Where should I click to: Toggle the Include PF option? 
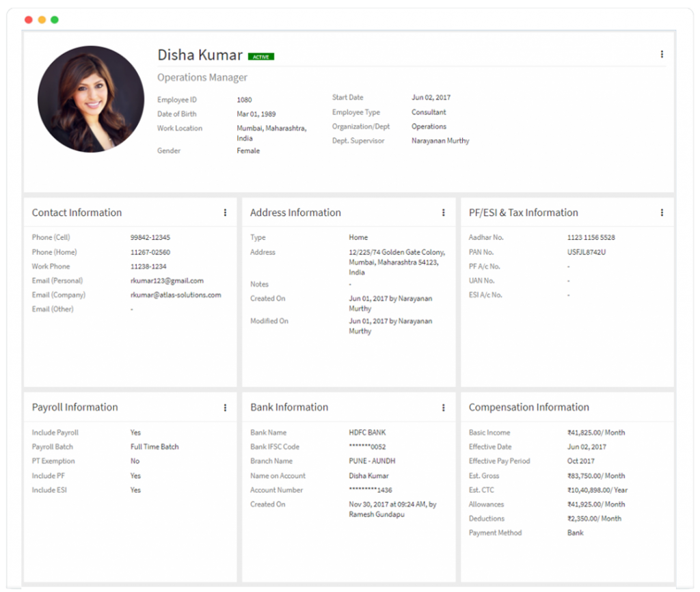[135, 475]
